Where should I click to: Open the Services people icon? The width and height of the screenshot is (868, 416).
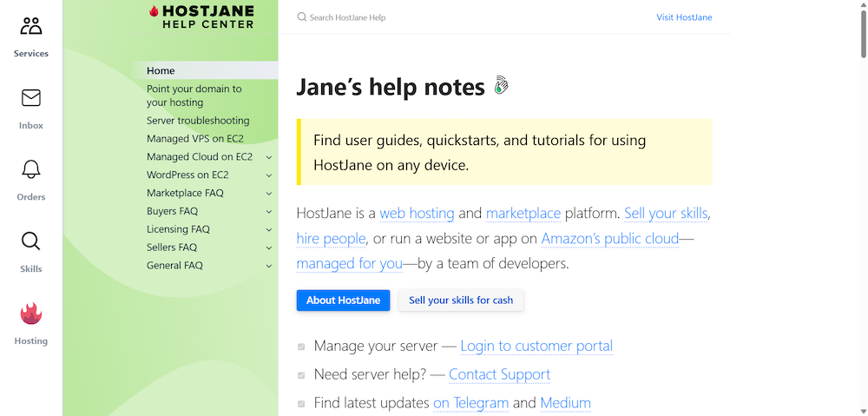click(31, 26)
